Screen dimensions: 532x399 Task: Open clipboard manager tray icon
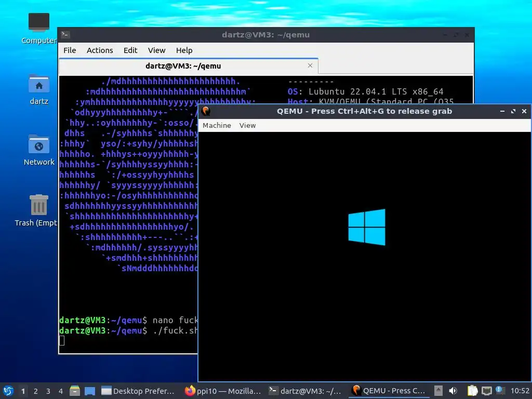[472, 391]
